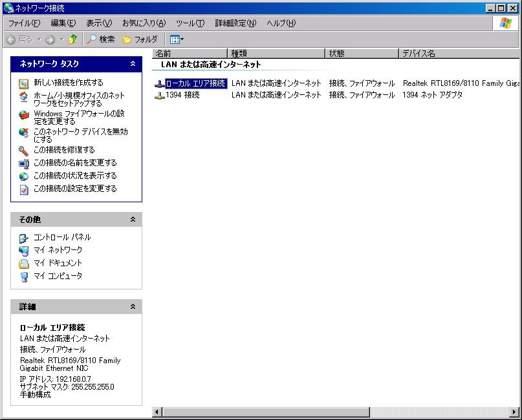Open the Search (検索) toolbar button

click(x=100, y=39)
